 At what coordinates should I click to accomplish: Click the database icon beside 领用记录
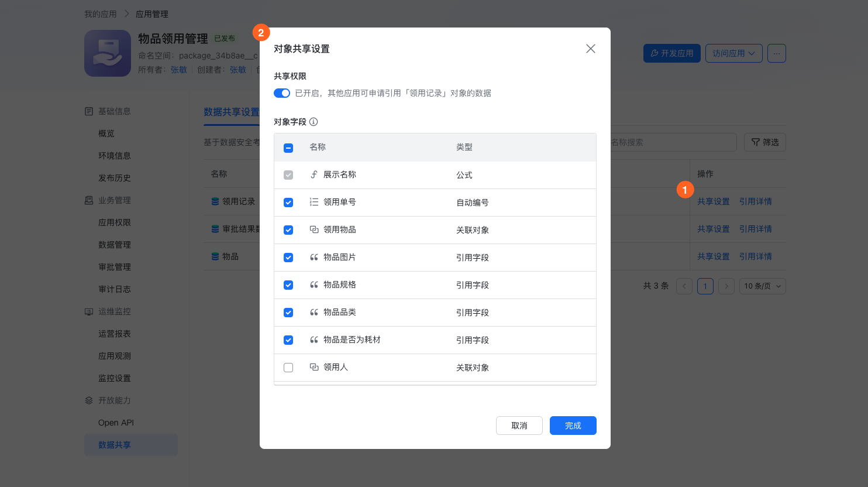[215, 201]
